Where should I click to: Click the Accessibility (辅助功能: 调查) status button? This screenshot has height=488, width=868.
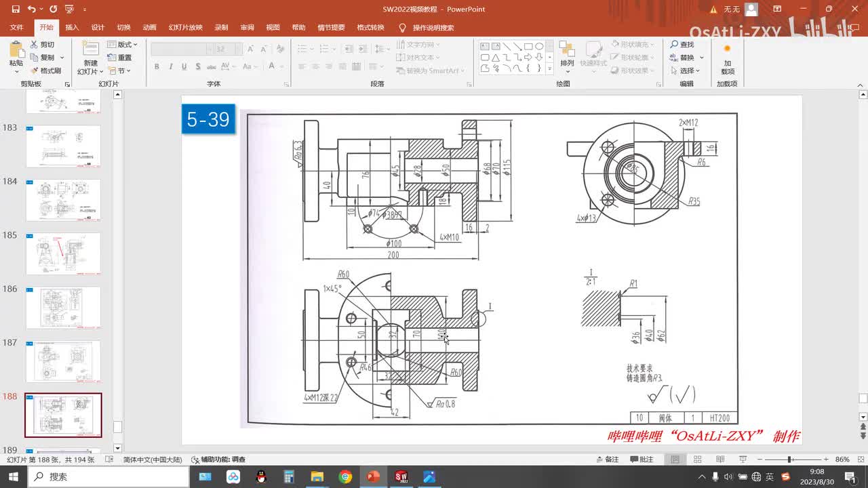coord(218,460)
